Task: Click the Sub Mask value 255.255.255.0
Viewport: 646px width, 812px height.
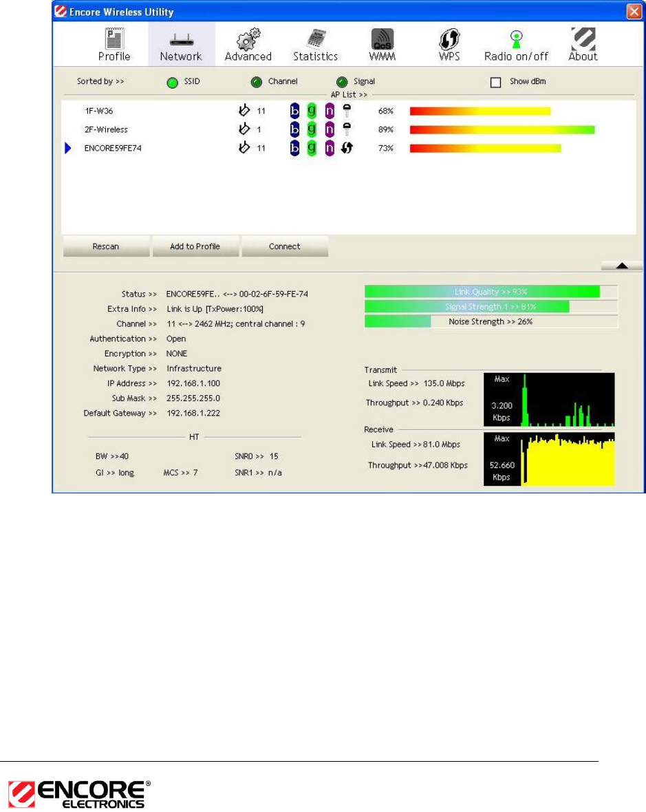Action: point(193,398)
